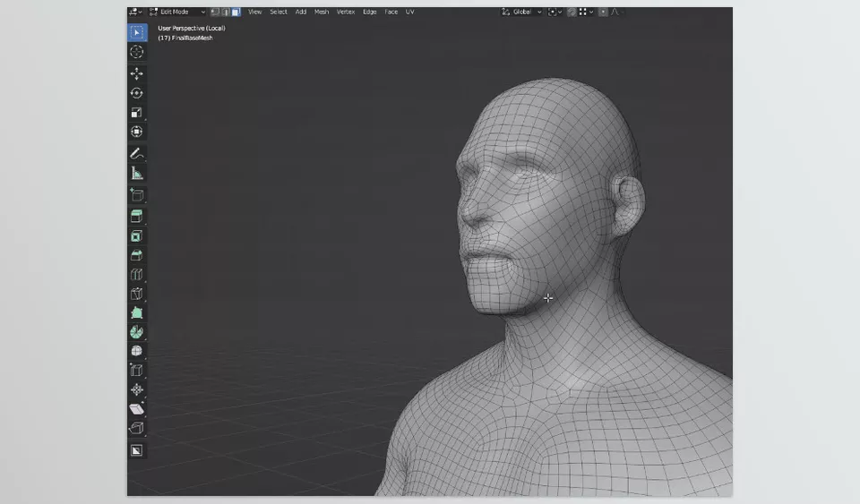Open the Select menu
Image resolution: width=860 pixels, height=504 pixels.
278,12
